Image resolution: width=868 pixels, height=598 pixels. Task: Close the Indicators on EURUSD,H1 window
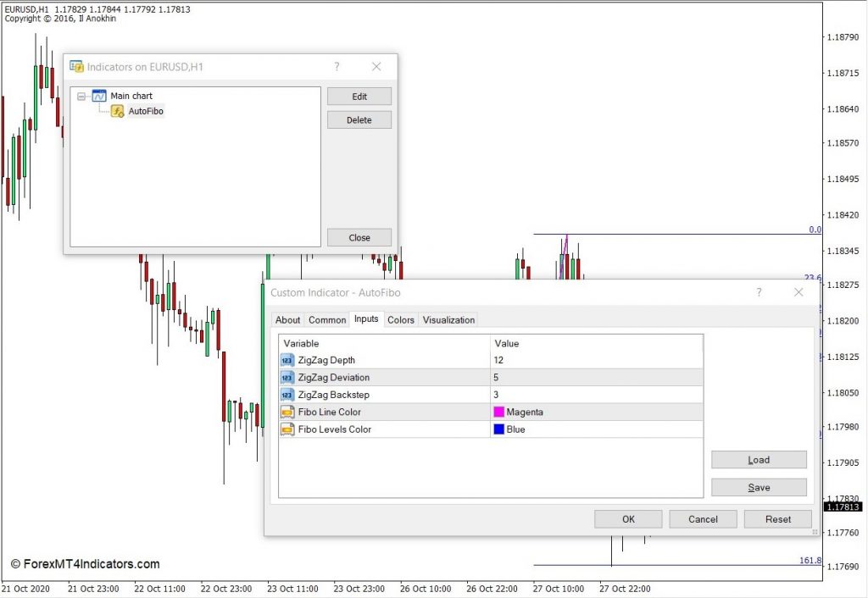(x=376, y=66)
